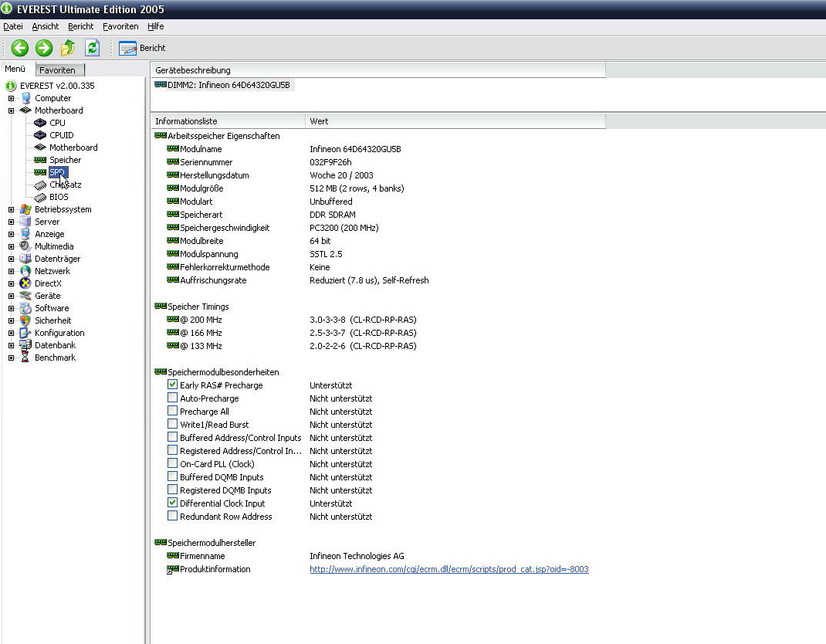Open the Hilfe menu
Screen dimensions: 826x644
(x=155, y=26)
